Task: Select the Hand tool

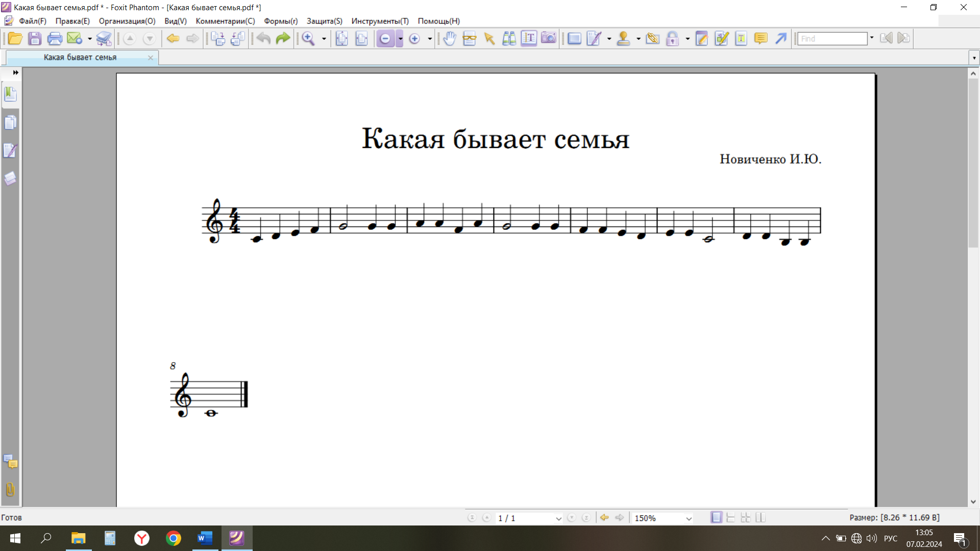Action: [x=449, y=39]
